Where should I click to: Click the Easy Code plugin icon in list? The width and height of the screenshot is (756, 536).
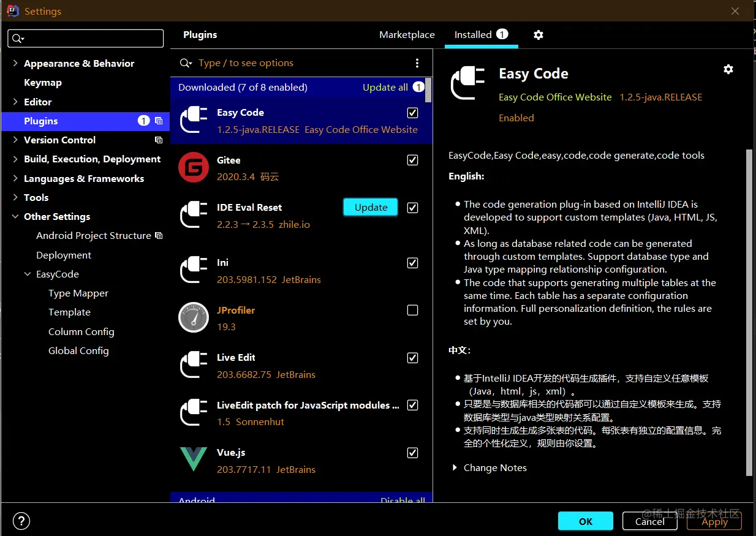click(x=194, y=120)
